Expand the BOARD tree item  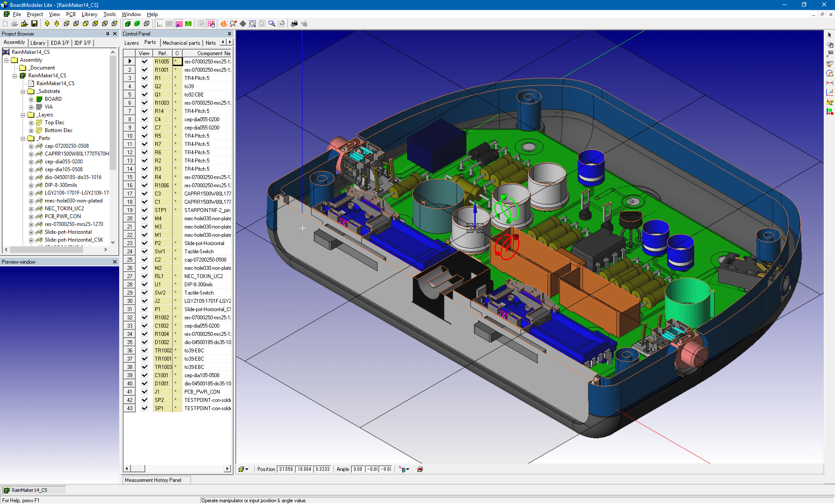click(x=31, y=99)
